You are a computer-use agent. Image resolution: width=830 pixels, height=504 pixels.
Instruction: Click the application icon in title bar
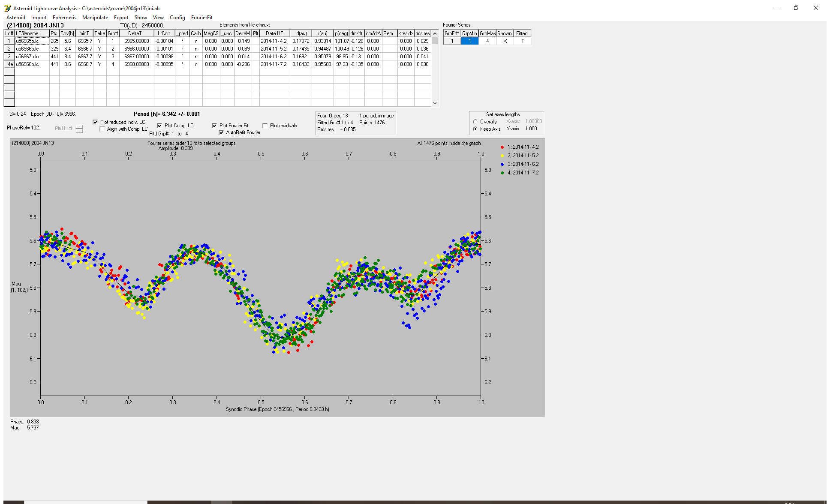point(8,8)
